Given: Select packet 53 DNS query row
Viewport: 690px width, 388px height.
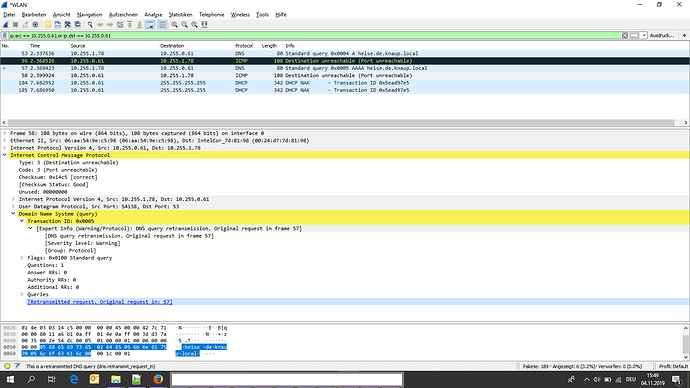Looking at the screenshot, I should click(x=345, y=53).
